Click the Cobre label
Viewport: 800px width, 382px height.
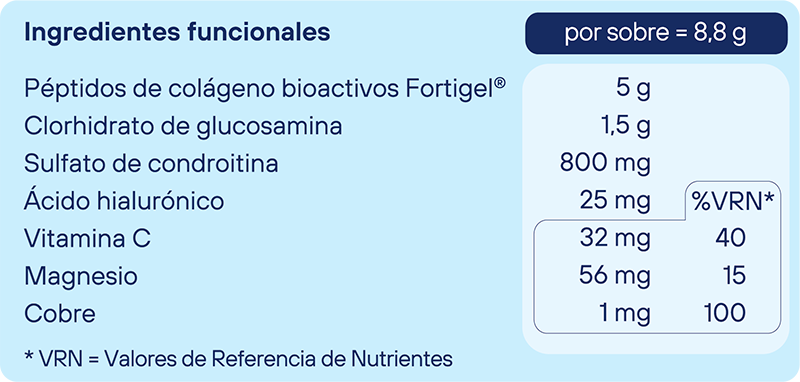coord(60,313)
